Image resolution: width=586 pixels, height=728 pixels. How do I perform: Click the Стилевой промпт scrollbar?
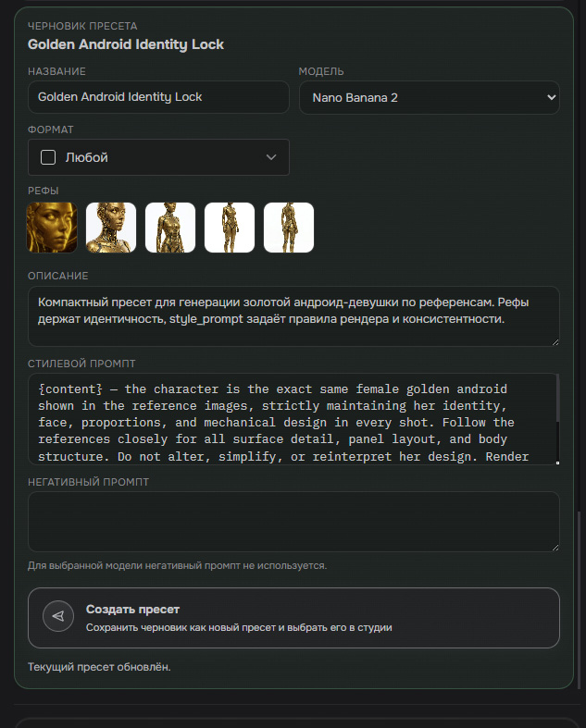click(557, 400)
